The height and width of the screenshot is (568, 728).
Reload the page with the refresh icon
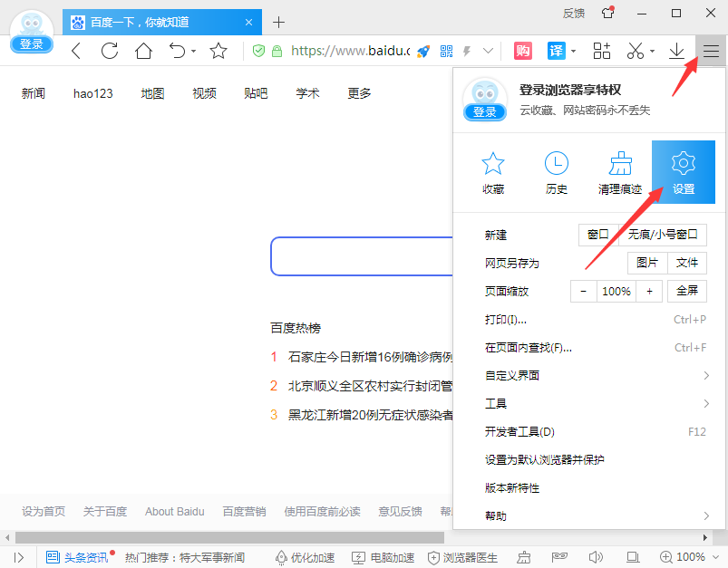[x=110, y=51]
